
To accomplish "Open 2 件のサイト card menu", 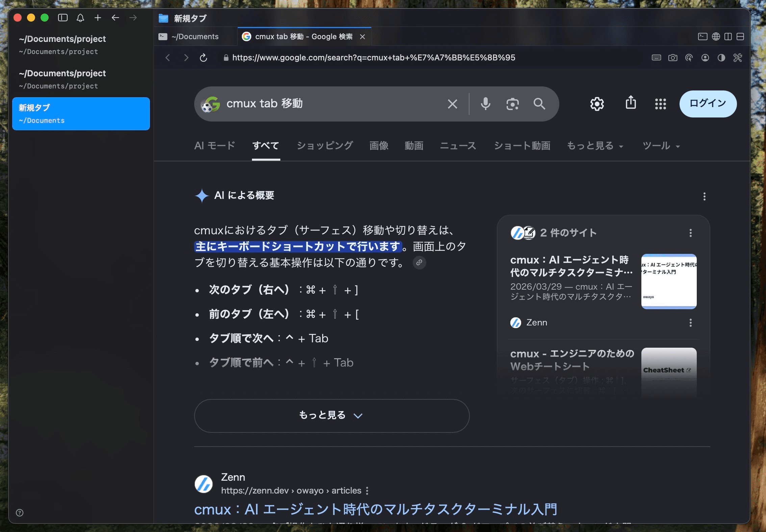I will [691, 233].
